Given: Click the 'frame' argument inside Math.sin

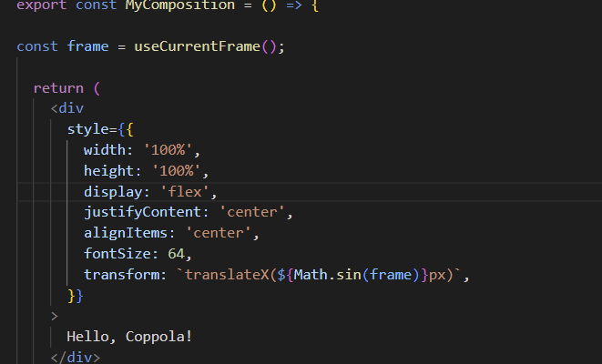Looking at the screenshot, I should point(391,275).
